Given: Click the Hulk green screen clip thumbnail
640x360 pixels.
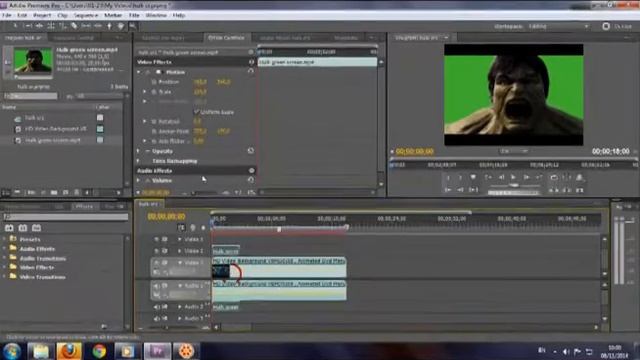Looking at the screenshot, I should (33, 60).
